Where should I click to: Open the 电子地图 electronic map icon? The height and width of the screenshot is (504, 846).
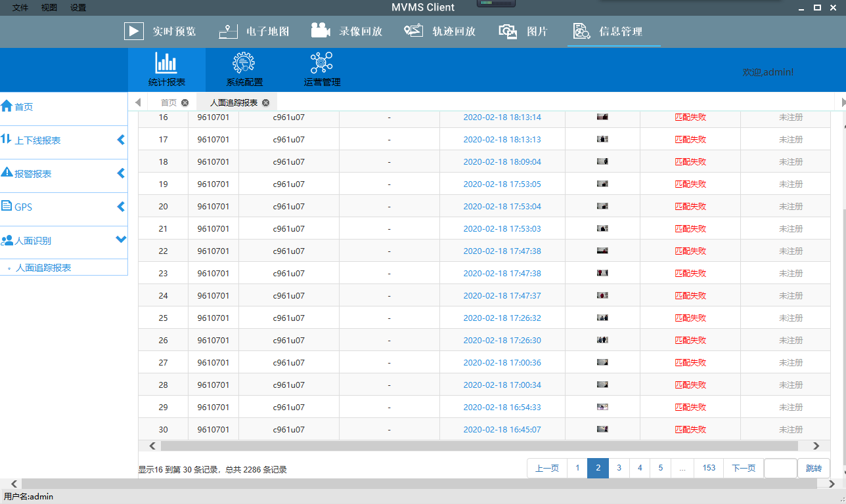click(x=228, y=31)
